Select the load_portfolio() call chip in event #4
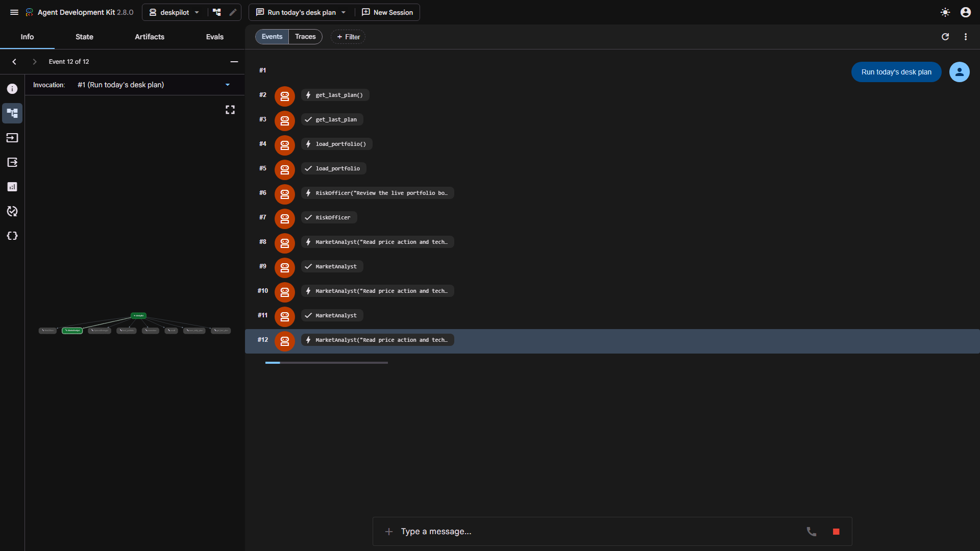This screenshot has width=980, height=551. pos(336,144)
